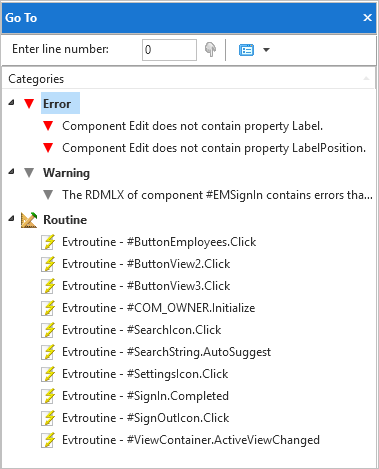Click the list view options icon

pos(246,50)
